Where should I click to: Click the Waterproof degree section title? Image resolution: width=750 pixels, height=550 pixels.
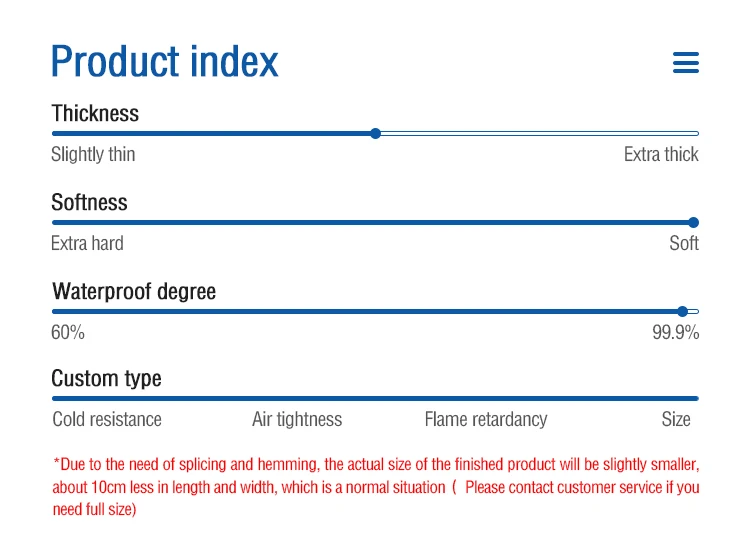[134, 291]
